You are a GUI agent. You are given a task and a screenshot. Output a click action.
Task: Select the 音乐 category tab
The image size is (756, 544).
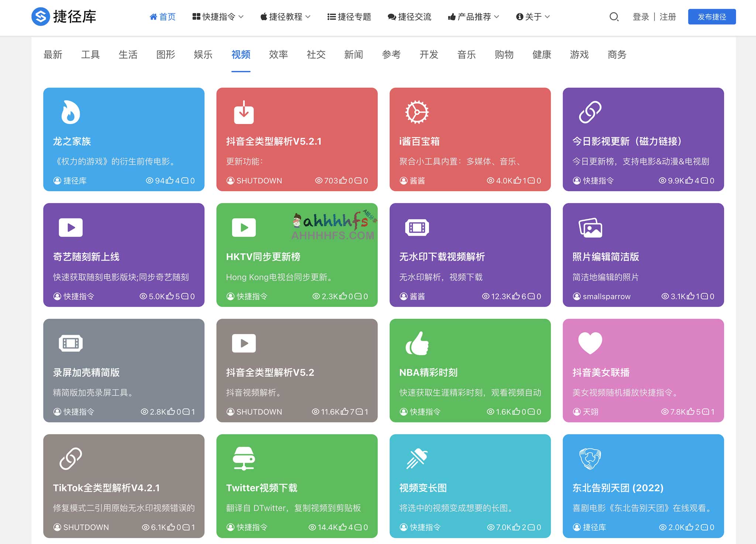point(466,55)
